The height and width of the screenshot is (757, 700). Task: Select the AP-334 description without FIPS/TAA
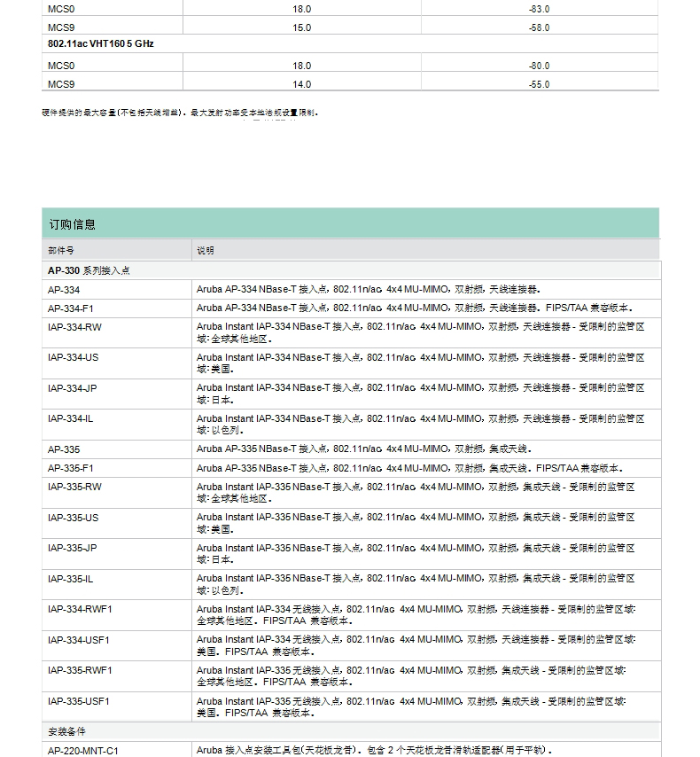[369, 290]
